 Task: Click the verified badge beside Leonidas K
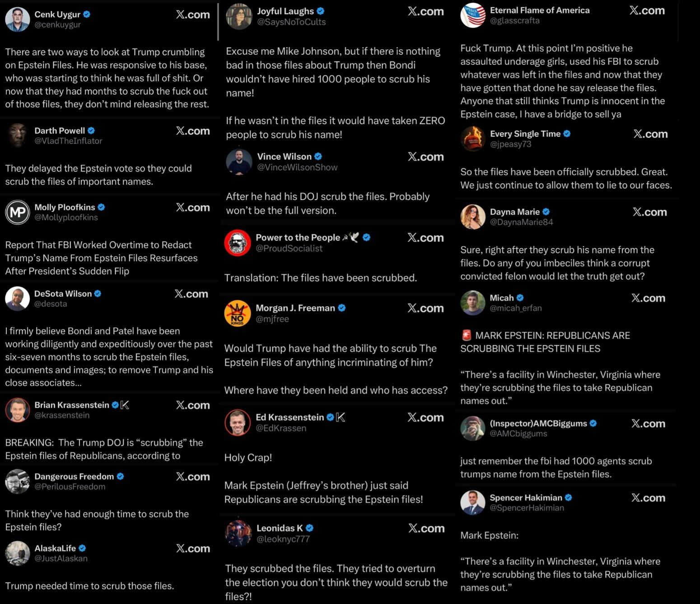click(x=309, y=528)
